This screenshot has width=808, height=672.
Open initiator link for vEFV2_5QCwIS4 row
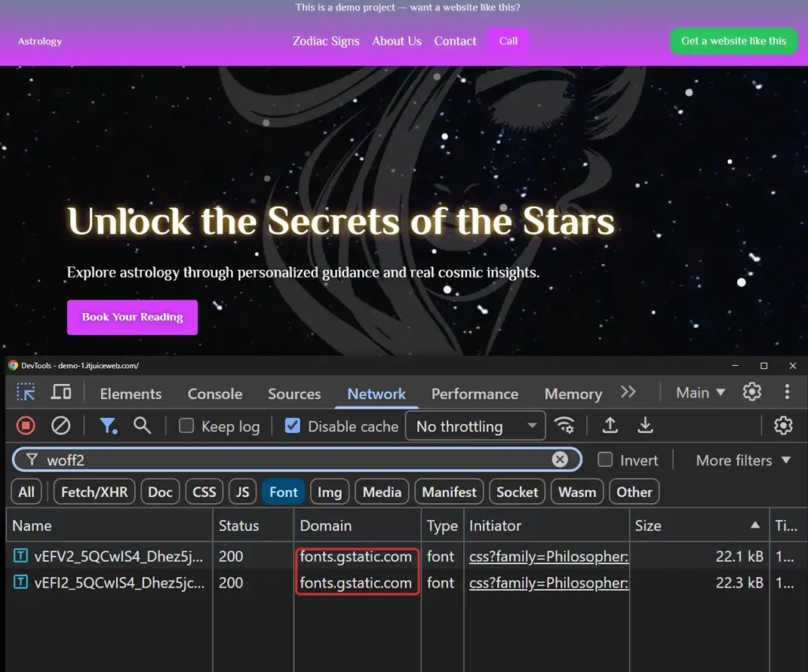coord(548,556)
